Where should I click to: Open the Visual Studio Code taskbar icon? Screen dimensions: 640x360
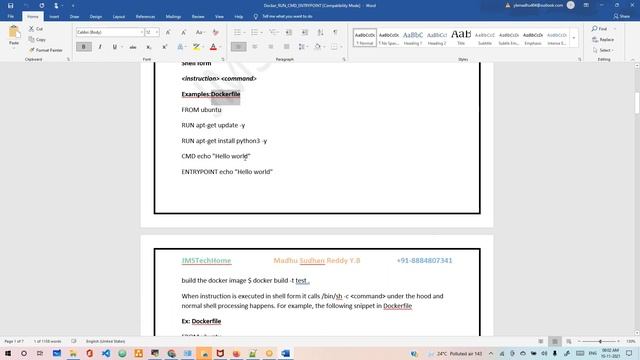[106, 353]
